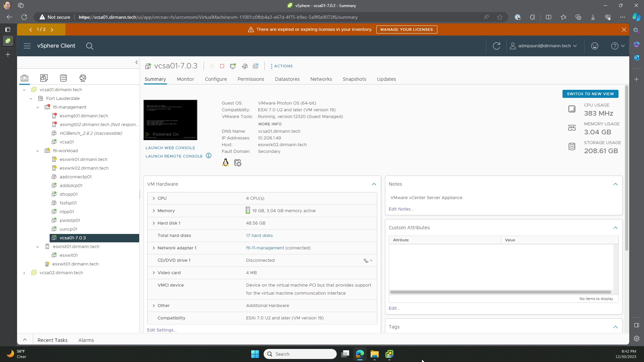Screen dimensions: 644x362
Task: Select the Hosts and Clusters inventory icon
Action: click(x=24, y=78)
